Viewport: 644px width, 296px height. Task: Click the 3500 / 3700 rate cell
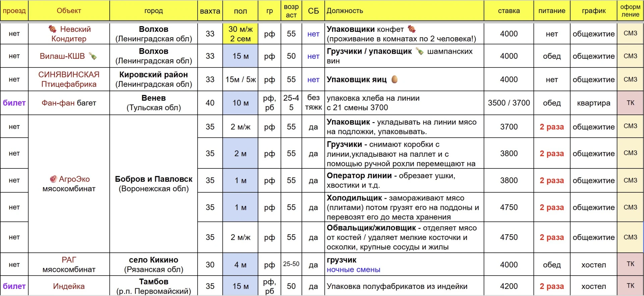[509, 103]
